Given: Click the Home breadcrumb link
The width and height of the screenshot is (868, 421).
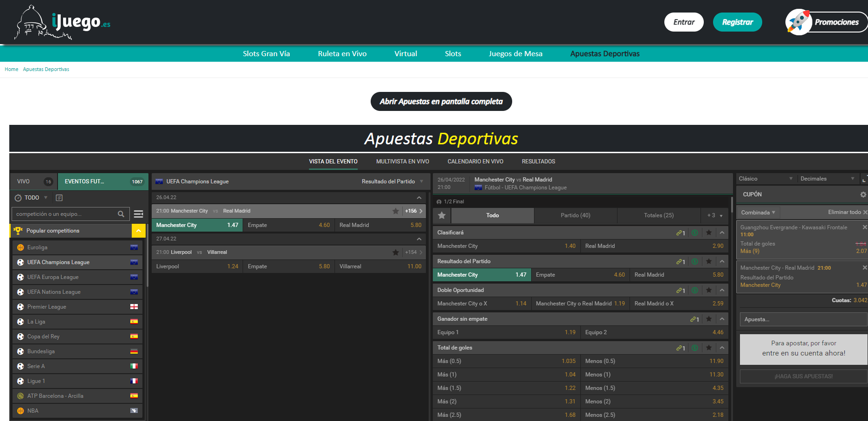Looking at the screenshot, I should click(x=12, y=69).
